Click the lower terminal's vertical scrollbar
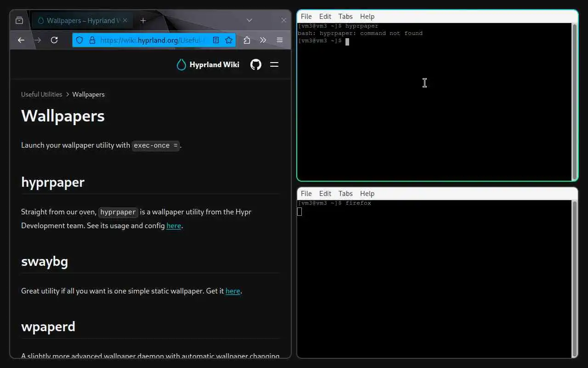The width and height of the screenshot is (588, 368). 574,278
